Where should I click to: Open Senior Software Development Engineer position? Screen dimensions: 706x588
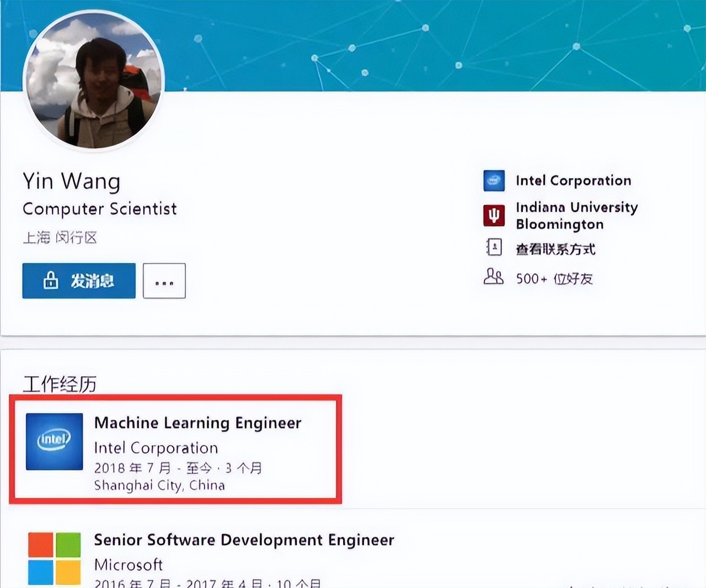[x=244, y=540]
